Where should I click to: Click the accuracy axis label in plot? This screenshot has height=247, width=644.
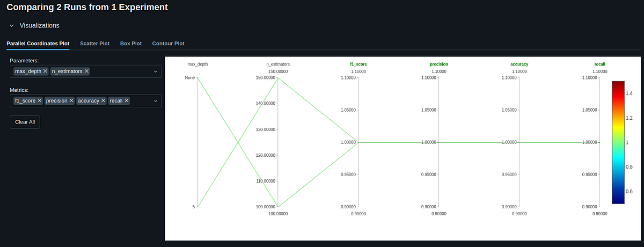(519, 64)
